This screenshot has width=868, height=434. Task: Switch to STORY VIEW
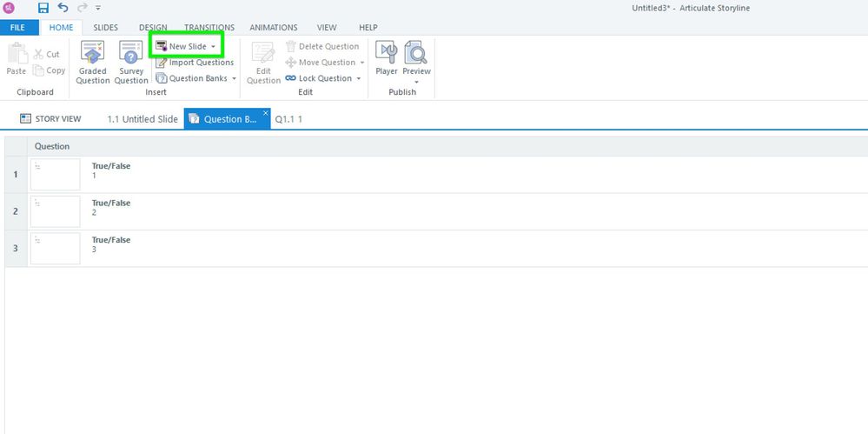click(x=50, y=118)
